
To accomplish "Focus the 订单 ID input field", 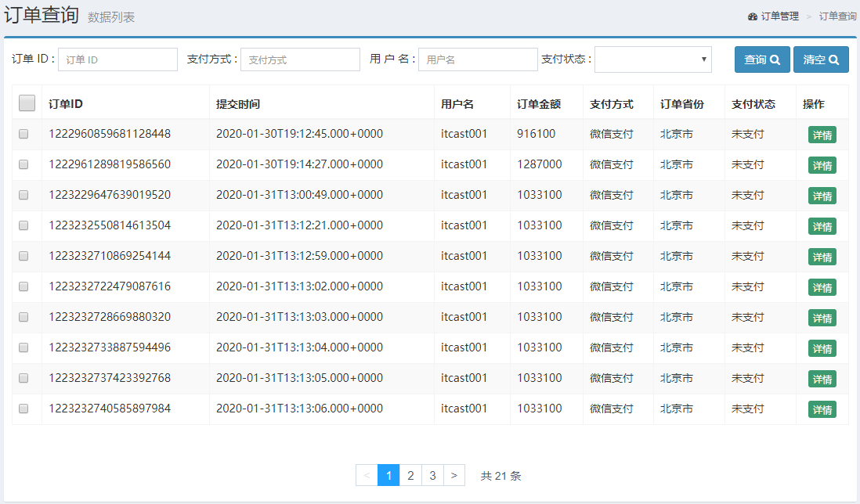I will click(x=118, y=59).
